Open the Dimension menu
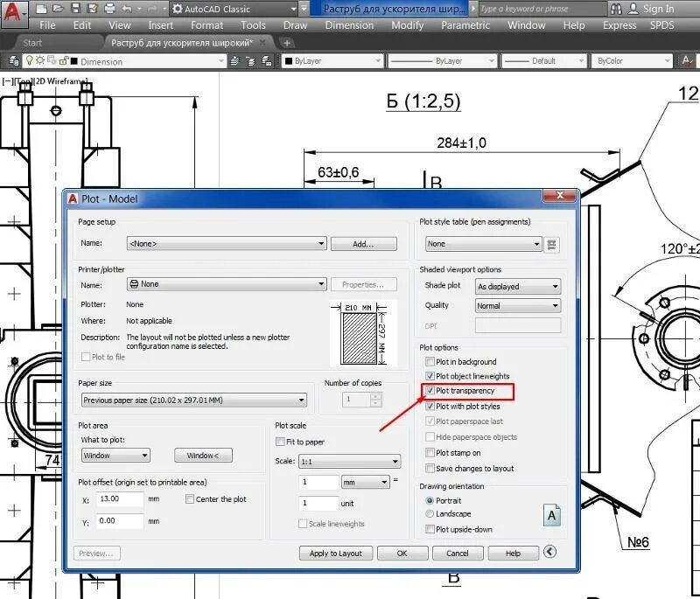The image size is (700, 599). pos(349,25)
